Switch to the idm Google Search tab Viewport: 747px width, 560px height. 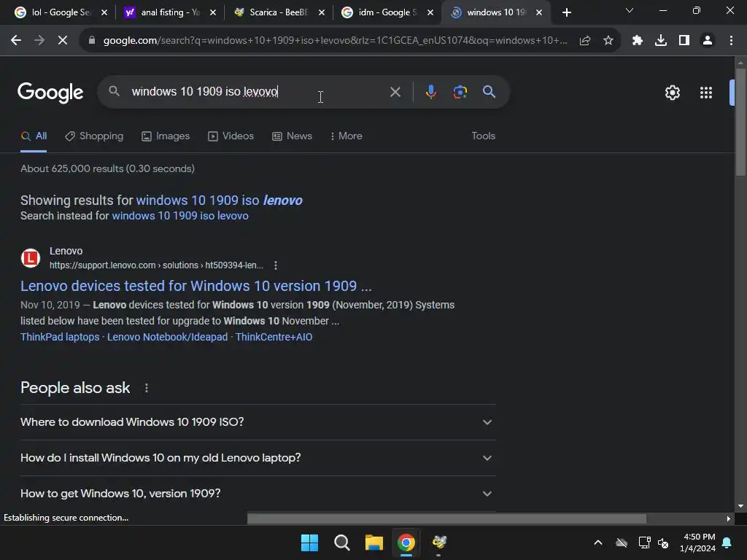(x=387, y=12)
